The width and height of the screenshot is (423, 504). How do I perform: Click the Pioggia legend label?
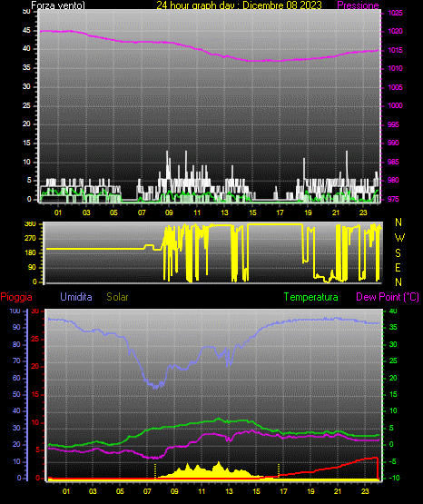pos(16,297)
